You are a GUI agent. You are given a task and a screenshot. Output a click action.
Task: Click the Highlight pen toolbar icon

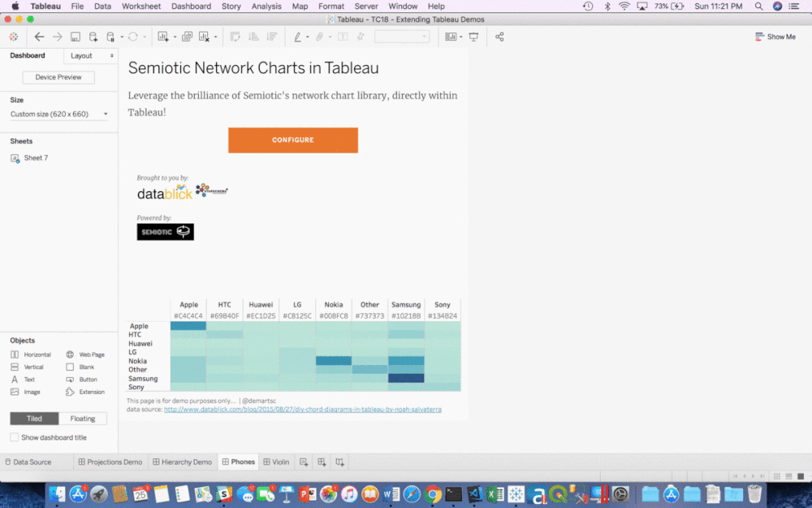click(x=298, y=37)
